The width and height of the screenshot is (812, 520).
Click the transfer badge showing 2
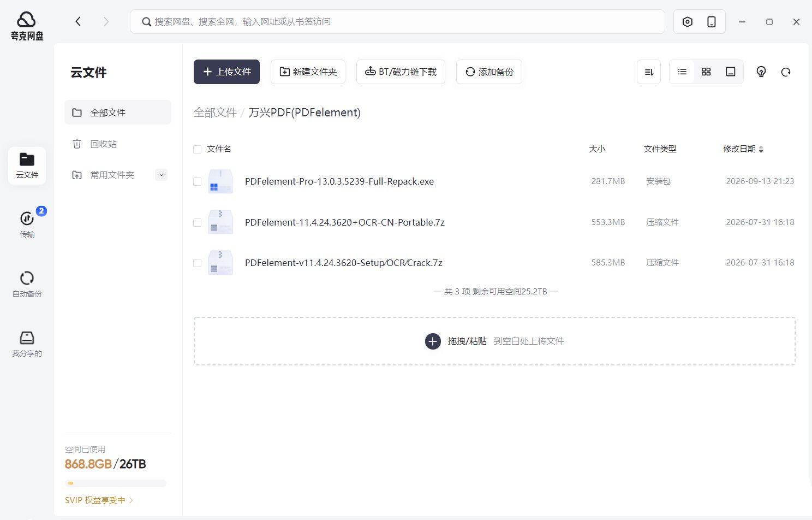(x=41, y=211)
